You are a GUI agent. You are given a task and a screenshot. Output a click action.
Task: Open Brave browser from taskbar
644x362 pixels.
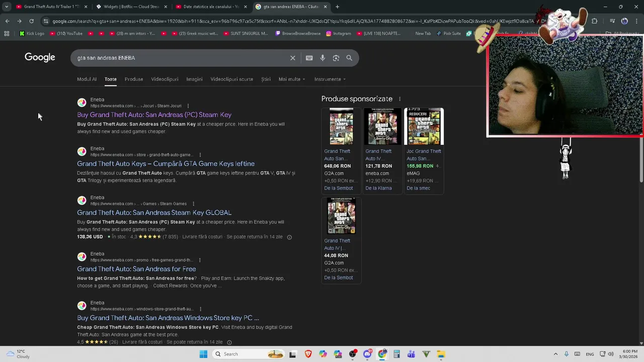308,354
